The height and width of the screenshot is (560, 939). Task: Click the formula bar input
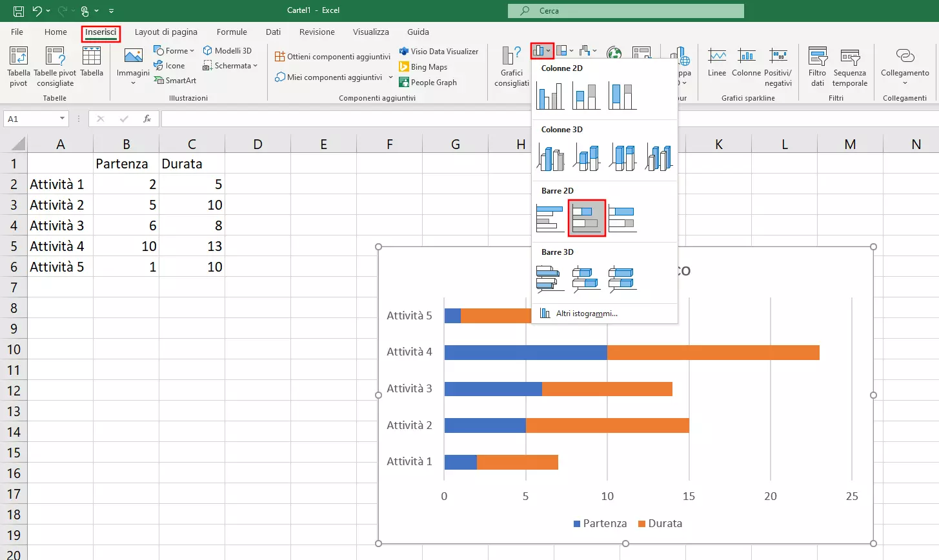[549, 119]
